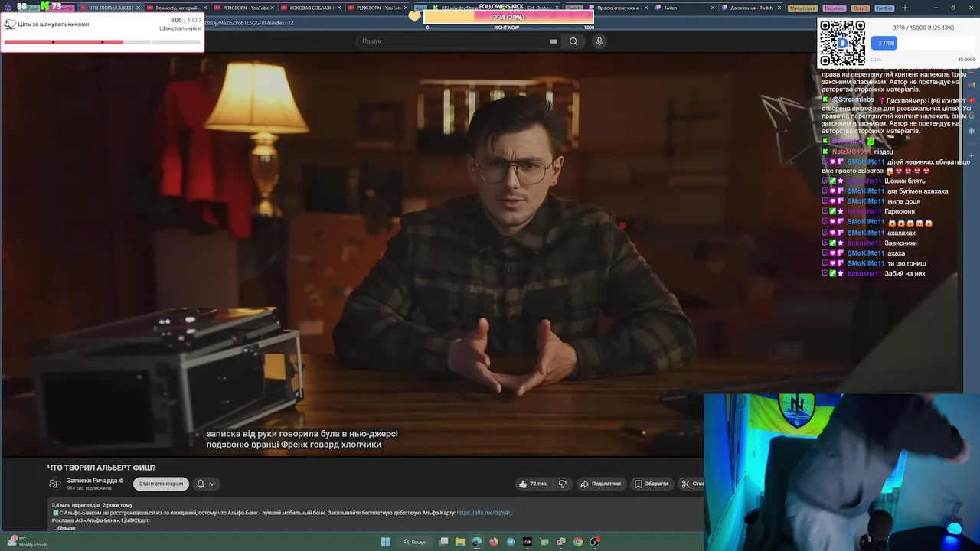
Task: Click the YouTube search magnifier icon
Action: tap(573, 41)
